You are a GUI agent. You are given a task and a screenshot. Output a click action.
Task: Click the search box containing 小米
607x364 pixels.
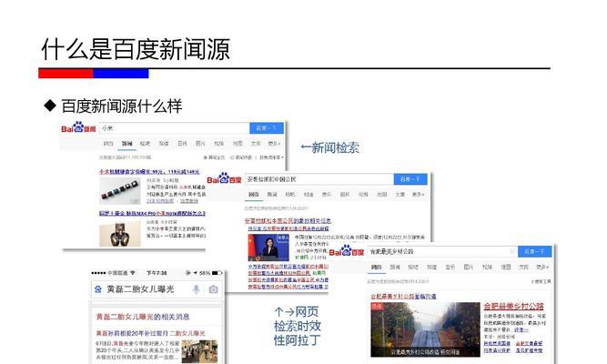[x=174, y=128]
